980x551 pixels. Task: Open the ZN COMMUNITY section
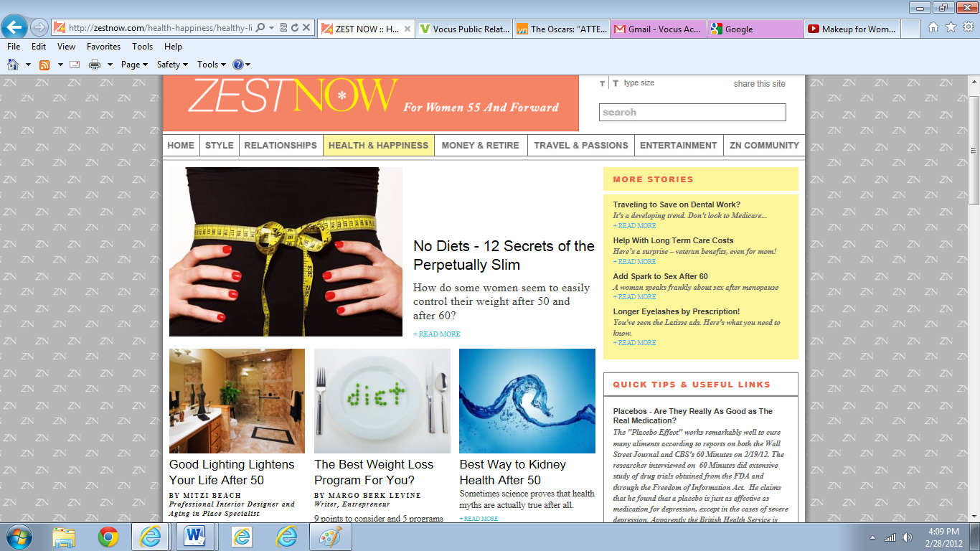click(x=764, y=145)
